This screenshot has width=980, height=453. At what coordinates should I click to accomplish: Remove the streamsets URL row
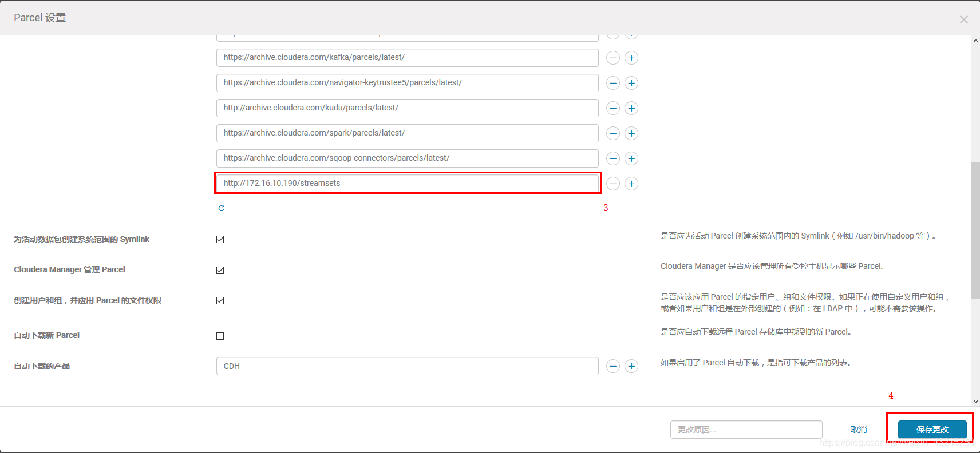coord(612,184)
